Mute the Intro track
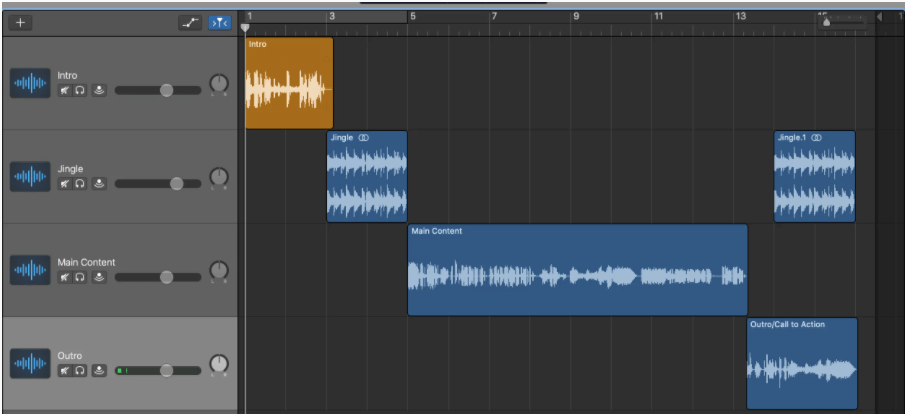Image resolution: width=905 pixels, height=414 pixels. click(x=64, y=91)
